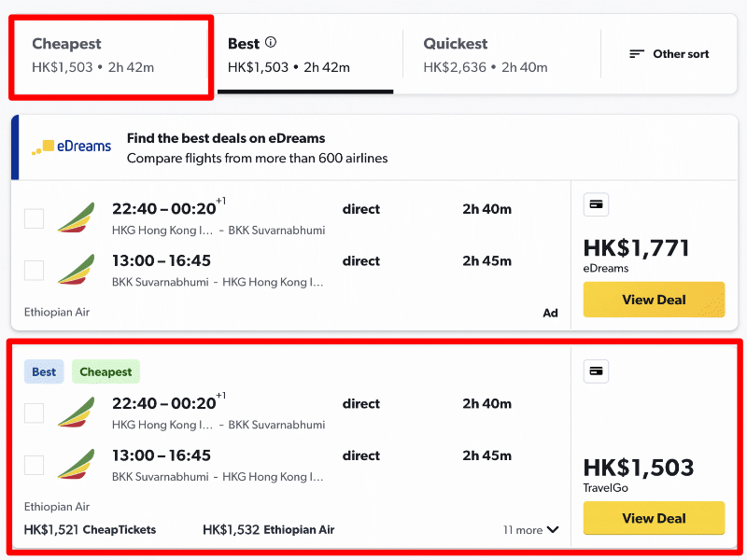Tick checkbox for eDreams 13:00 – 16:45 flight
The image size is (747, 560).
click(34, 271)
